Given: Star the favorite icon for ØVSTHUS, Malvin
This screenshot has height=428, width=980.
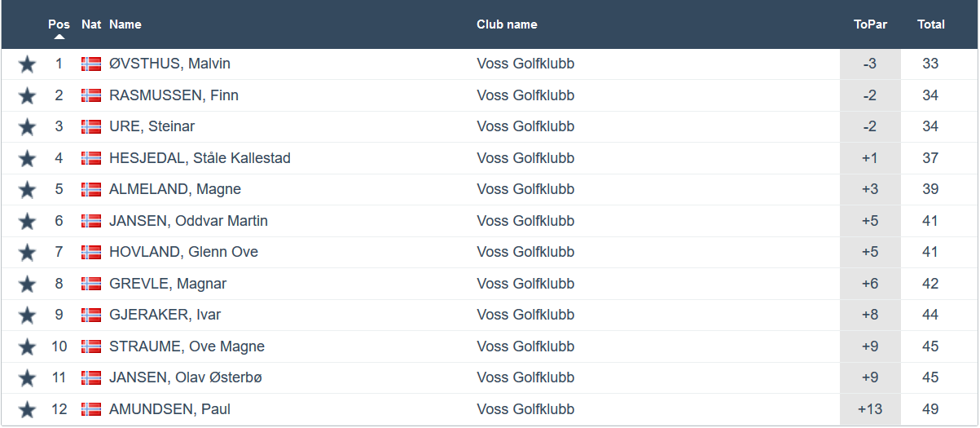Looking at the screenshot, I should tap(27, 64).
